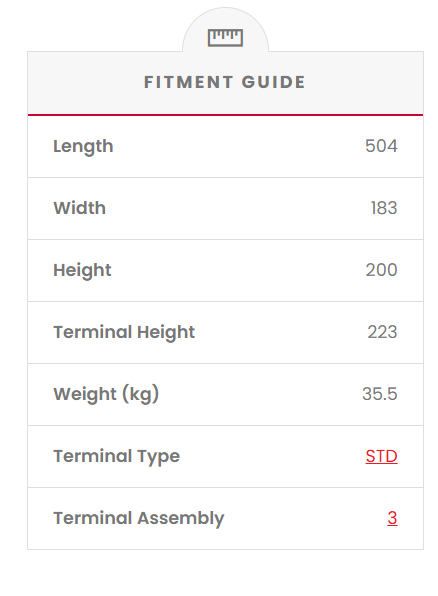Click the Terminal Type label
The height and width of the screenshot is (596, 438).
117,457
